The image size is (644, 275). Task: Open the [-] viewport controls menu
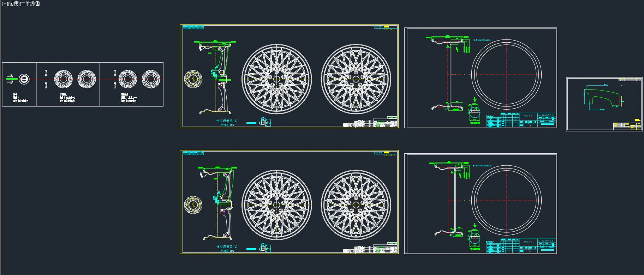click(5, 4)
